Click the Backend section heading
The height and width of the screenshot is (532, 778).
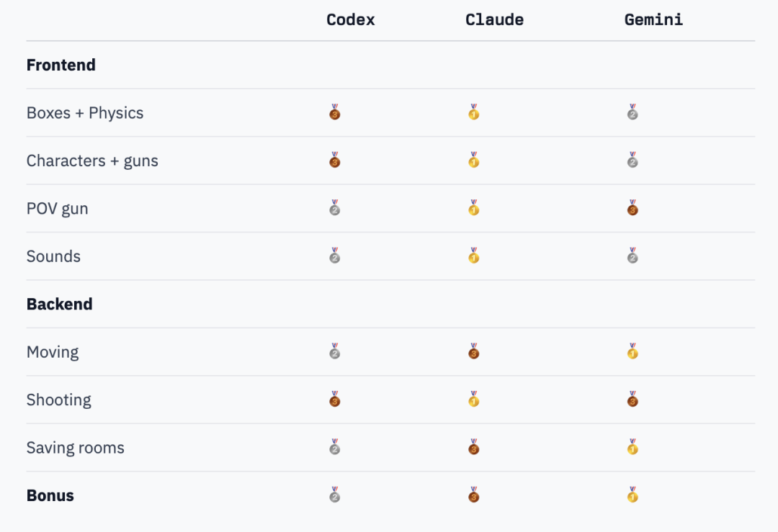60,304
